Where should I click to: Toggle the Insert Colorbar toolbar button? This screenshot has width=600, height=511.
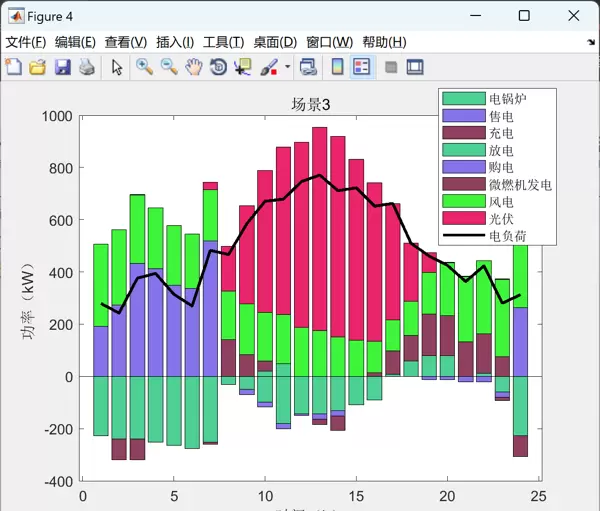(x=337, y=67)
